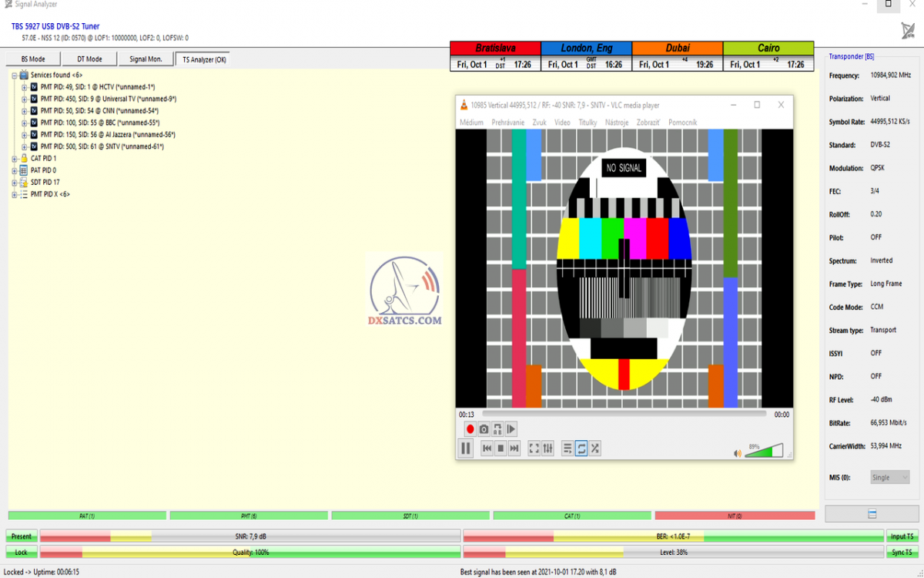
Task: Stop playback in VLC
Action: click(500, 449)
